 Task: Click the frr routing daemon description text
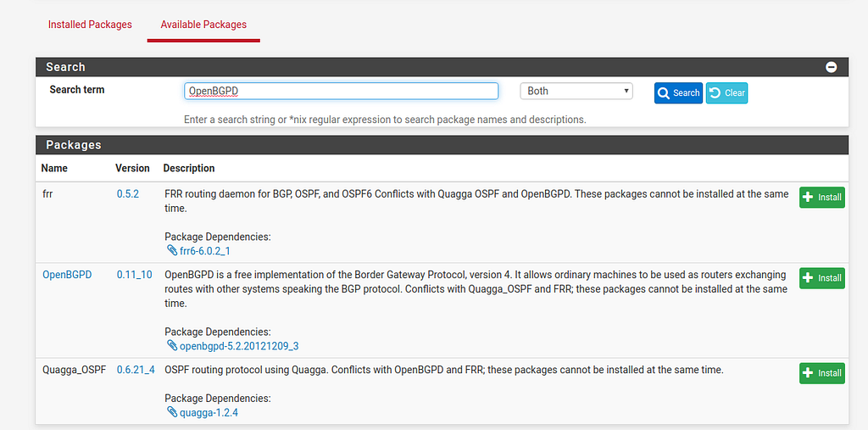point(476,202)
